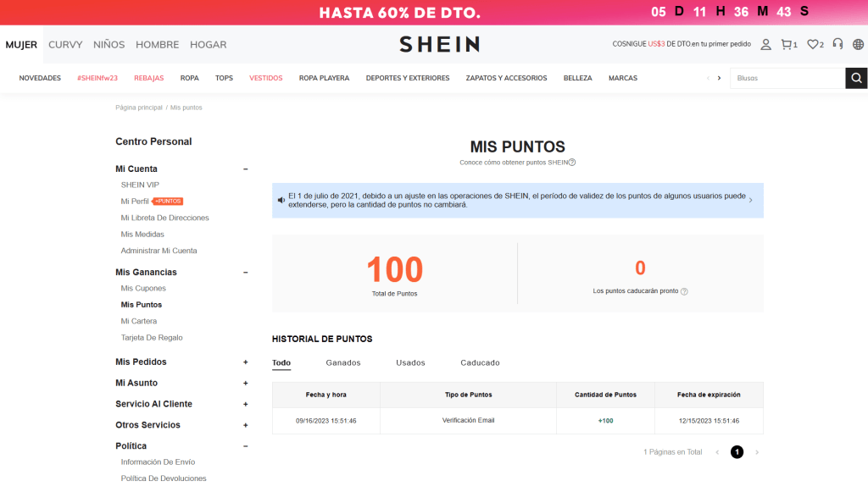Screen dimensions: 868x492
Task: Open Mis Cupones in sidebar
Action: (143, 289)
